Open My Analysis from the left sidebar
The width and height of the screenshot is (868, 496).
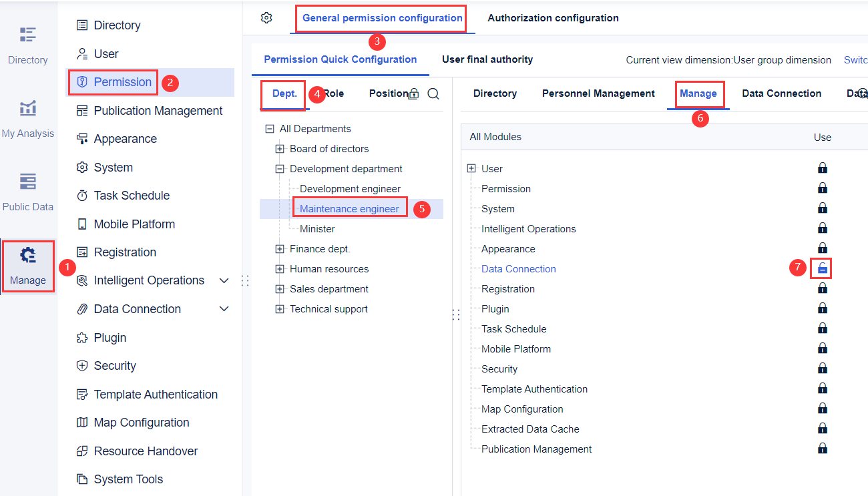[27, 119]
